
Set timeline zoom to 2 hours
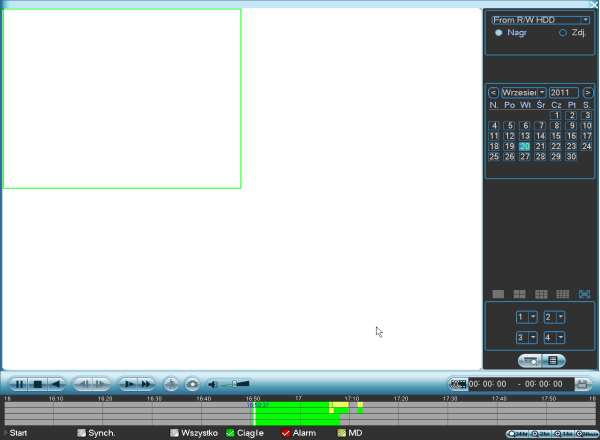click(x=541, y=434)
